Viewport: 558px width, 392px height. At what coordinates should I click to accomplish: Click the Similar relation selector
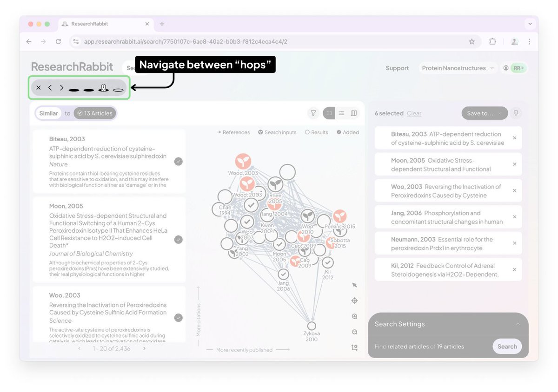click(x=49, y=113)
